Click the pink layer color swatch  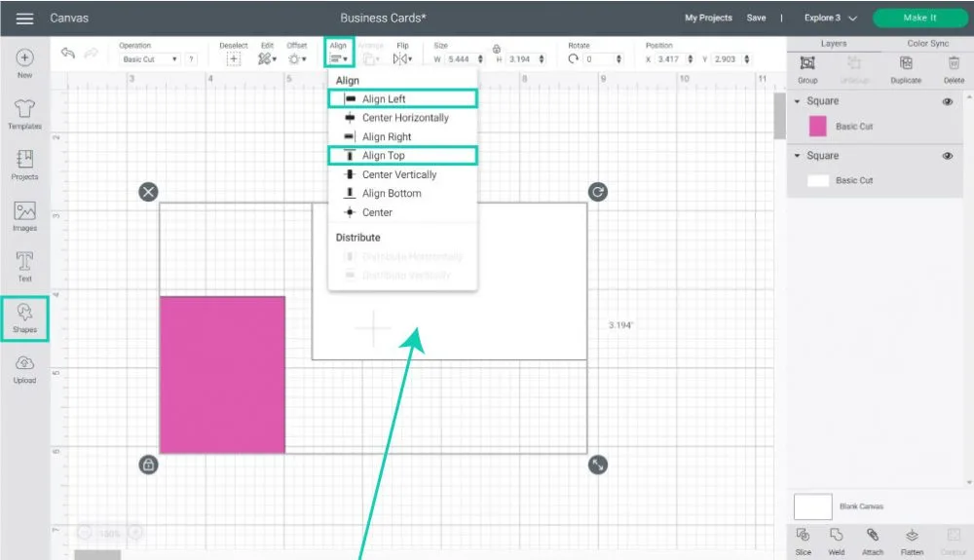coord(818,126)
